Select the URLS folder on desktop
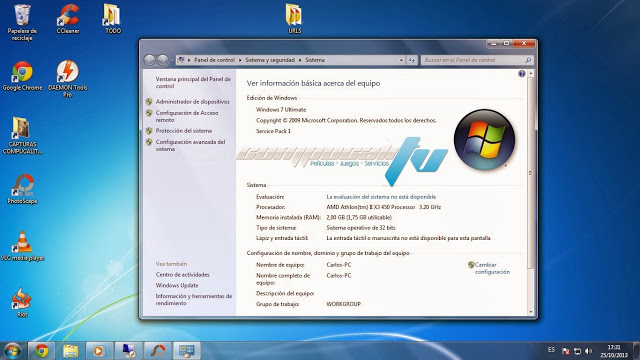This screenshot has height=360, width=640. (294, 19)
